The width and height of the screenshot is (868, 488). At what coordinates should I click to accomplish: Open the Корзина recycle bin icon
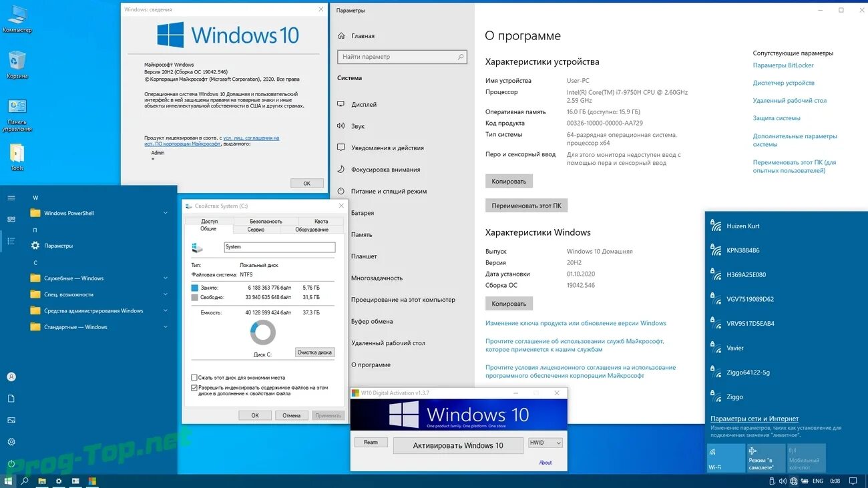click(17, 64)
